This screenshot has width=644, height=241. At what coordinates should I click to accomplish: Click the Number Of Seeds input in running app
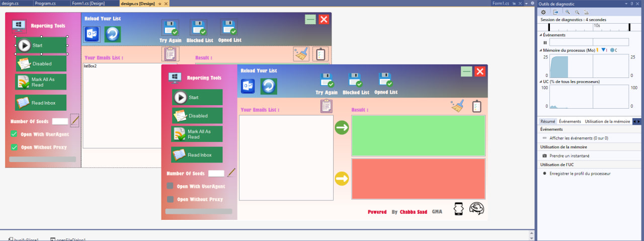(216, 173)
